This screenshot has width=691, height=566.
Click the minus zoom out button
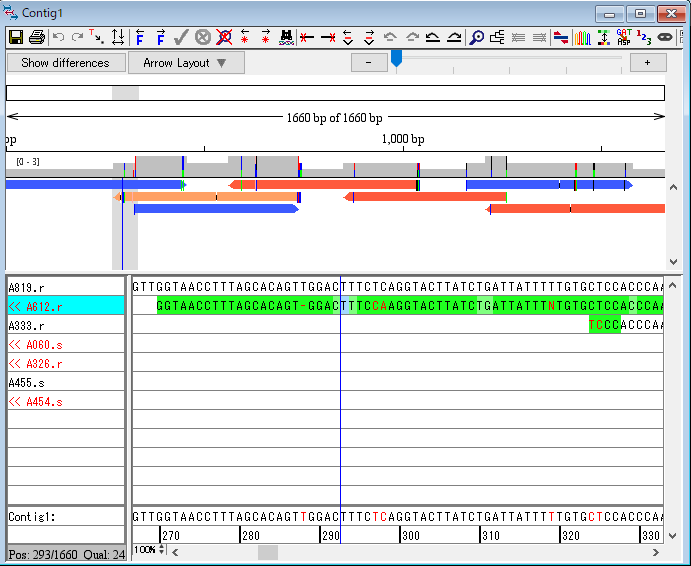(x=369, y=63)
